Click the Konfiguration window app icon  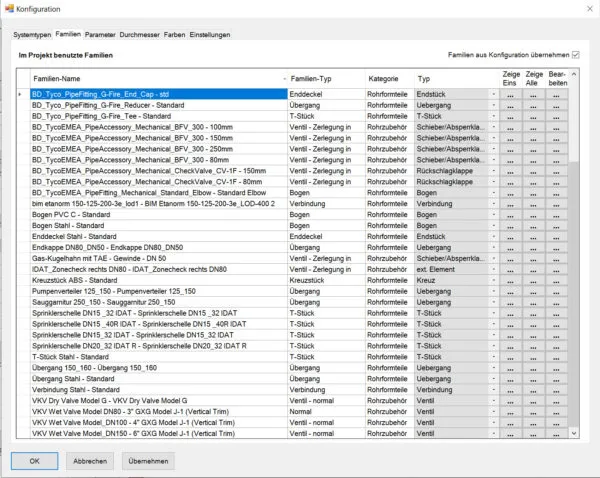pyautogui.click(x=9, y=8)
